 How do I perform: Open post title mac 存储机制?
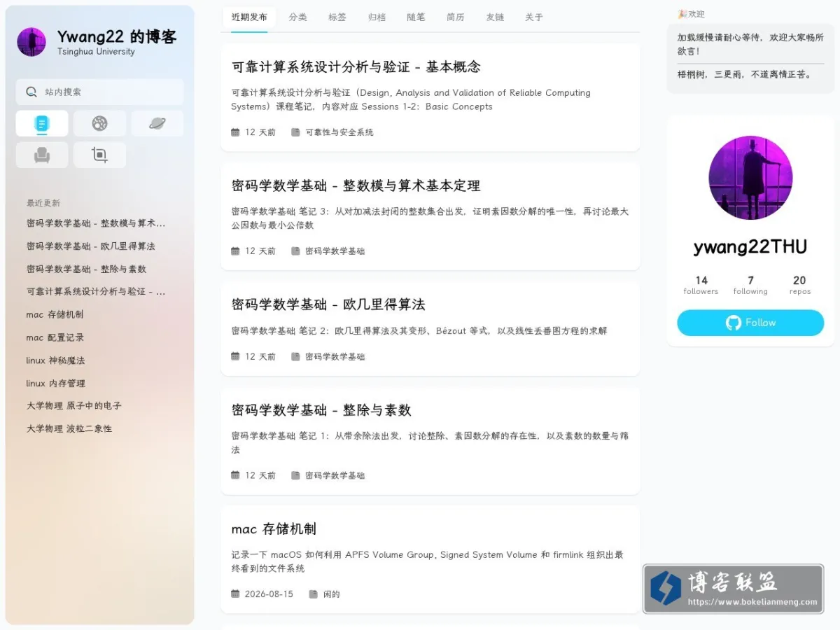[x=274, y=529]
